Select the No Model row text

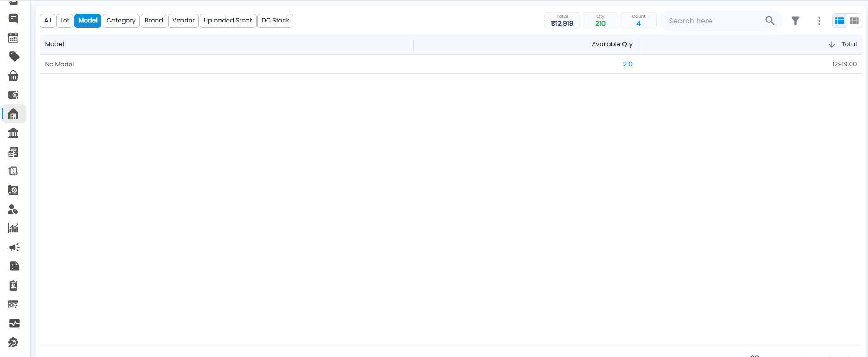[x=60, y=64]
